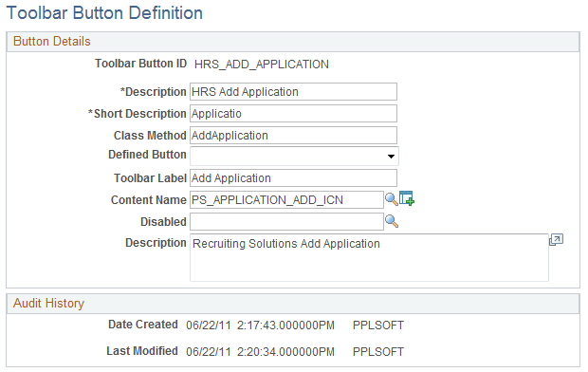Open the Disabled field lookup magnifier
The image size is (588, 372).
click(x=391, y=221)
